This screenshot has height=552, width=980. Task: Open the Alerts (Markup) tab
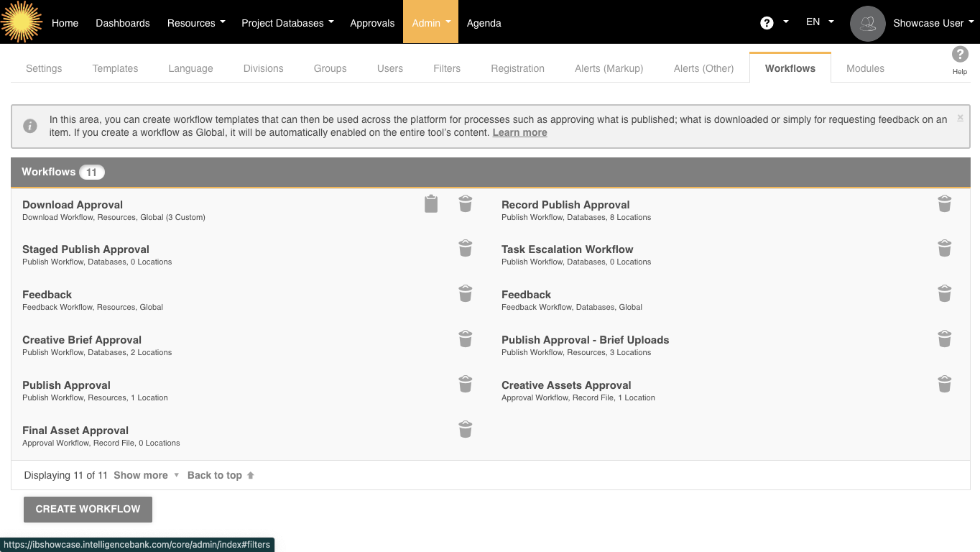pos(609,68)
